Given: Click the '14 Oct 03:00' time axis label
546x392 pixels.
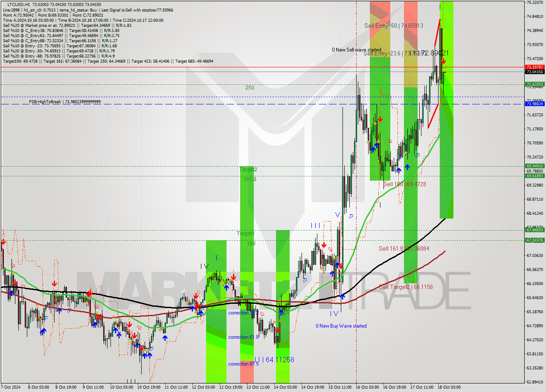Looking at the screenshot, I should (285, 387).
